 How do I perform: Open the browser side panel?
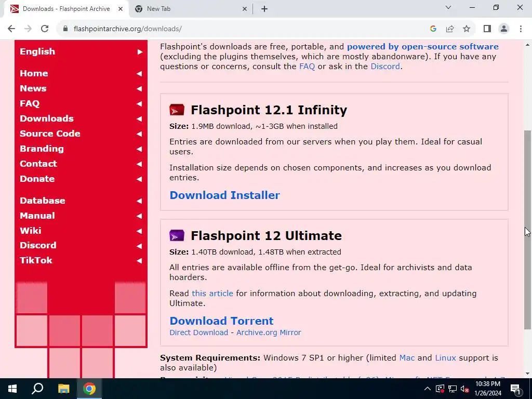(x=487, y=29)
